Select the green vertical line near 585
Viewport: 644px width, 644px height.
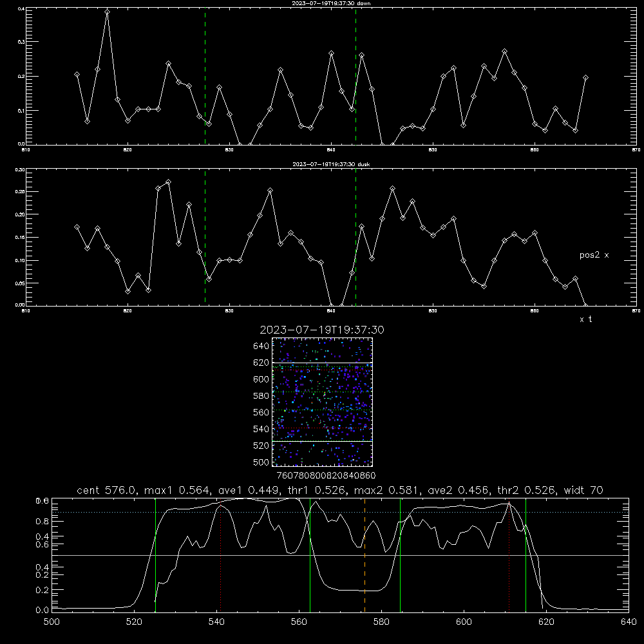[400, 555]
